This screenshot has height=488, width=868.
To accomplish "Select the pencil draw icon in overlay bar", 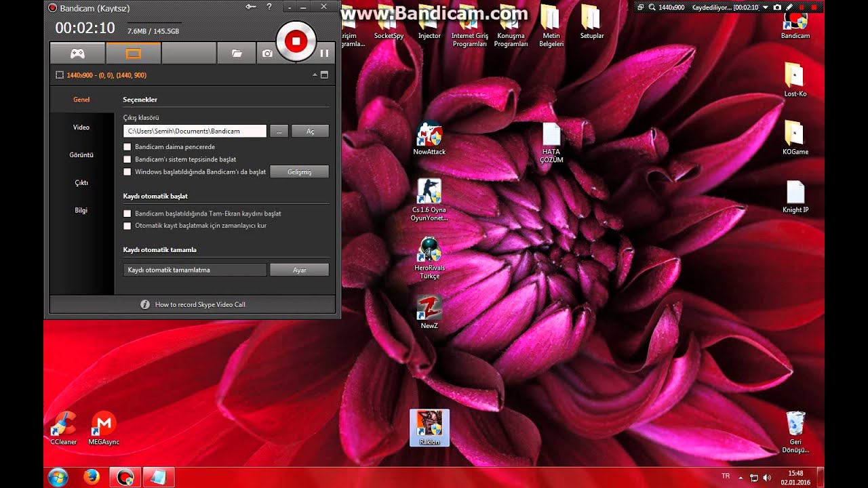I will tap(789, 7).
